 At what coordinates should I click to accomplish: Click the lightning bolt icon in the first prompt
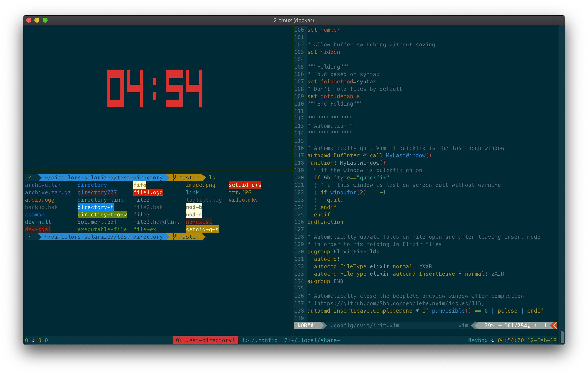30,178
